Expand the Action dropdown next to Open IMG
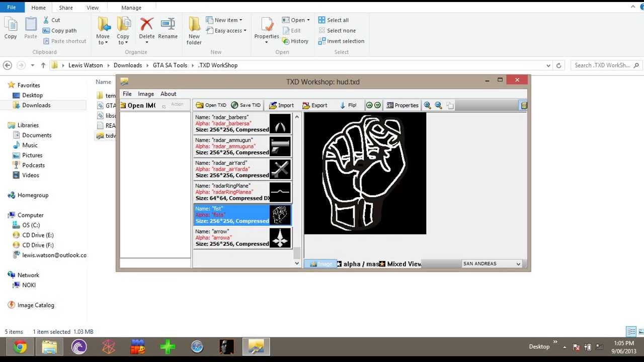Screen dimensions: 644x362 coord(176,105)
